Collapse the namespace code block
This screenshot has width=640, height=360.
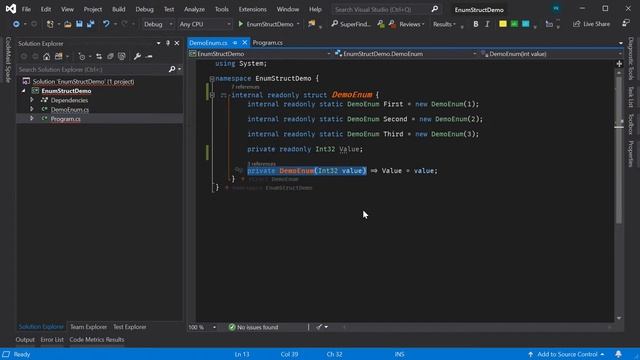click(212, 78)
